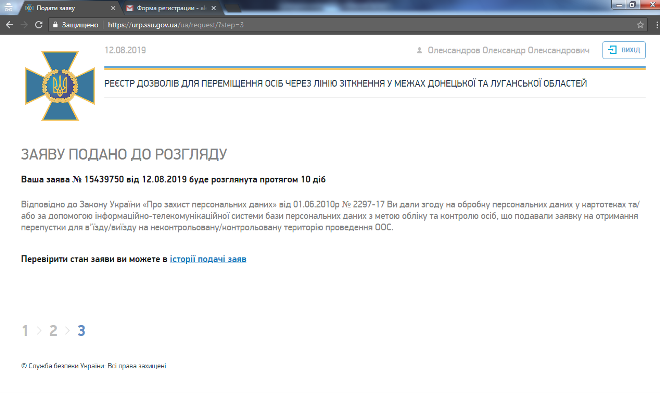The width and height of the screenshot is (660, 393).
Task: Click the footer copyright 'Служба безпеки України'
Action: 93,366
